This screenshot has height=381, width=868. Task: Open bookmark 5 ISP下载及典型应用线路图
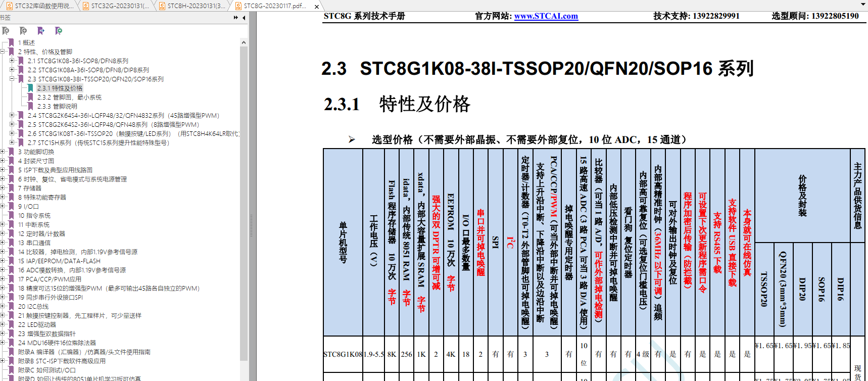pyautogui.click(x=55, y=170)
